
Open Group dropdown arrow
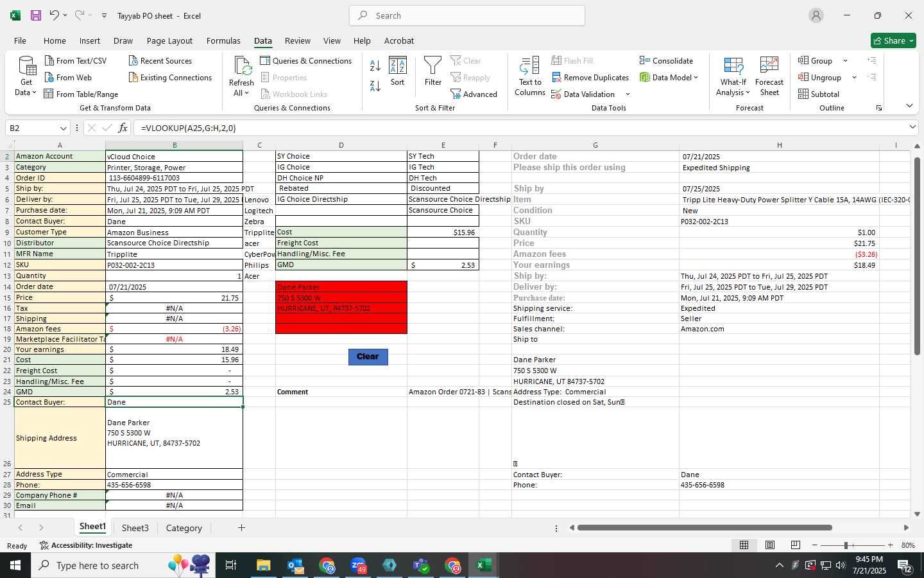(845, 60)
